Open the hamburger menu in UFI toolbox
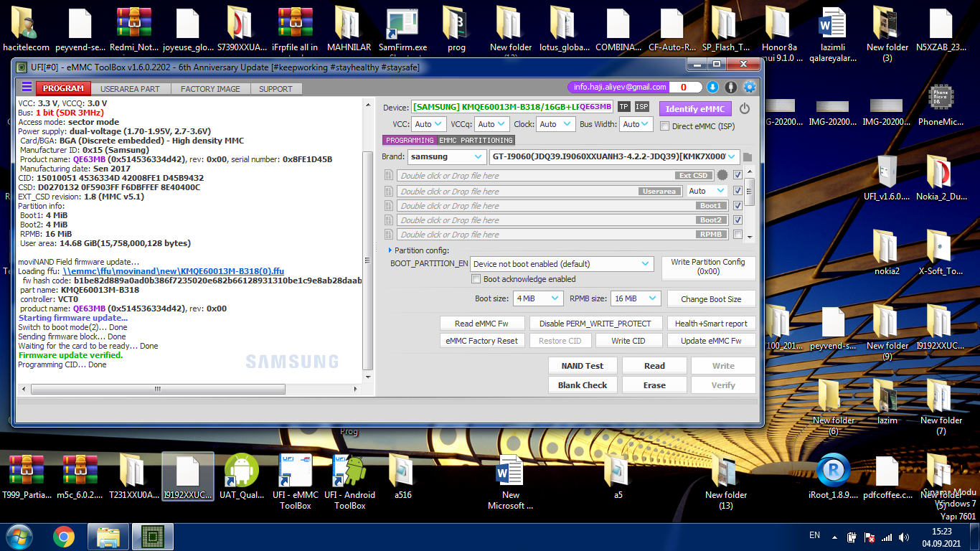 [27, 88]
